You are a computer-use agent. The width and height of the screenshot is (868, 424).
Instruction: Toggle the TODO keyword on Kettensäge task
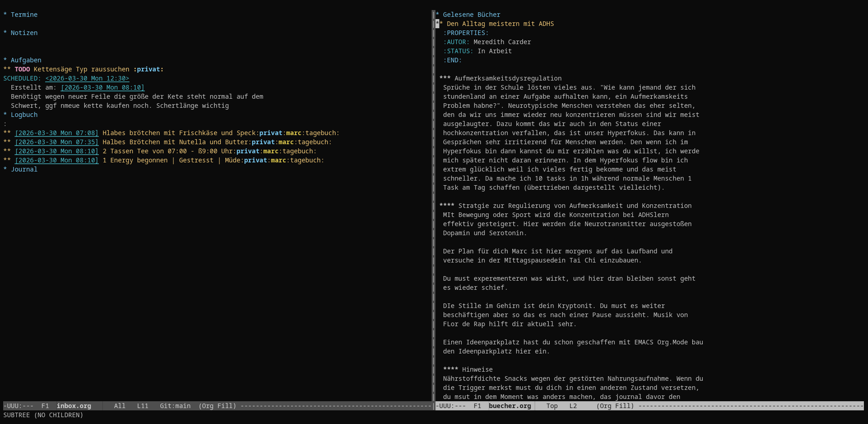(22, 69)
